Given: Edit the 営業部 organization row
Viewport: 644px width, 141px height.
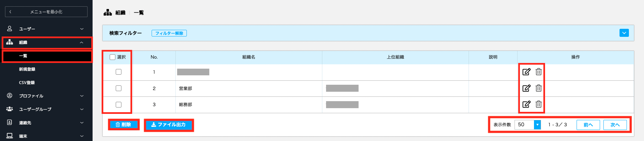Looking at the screenshot, I should tap(526, 88).
